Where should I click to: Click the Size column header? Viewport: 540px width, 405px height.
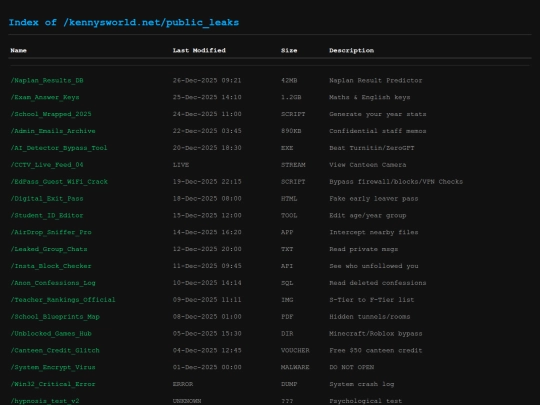point(289,51)
